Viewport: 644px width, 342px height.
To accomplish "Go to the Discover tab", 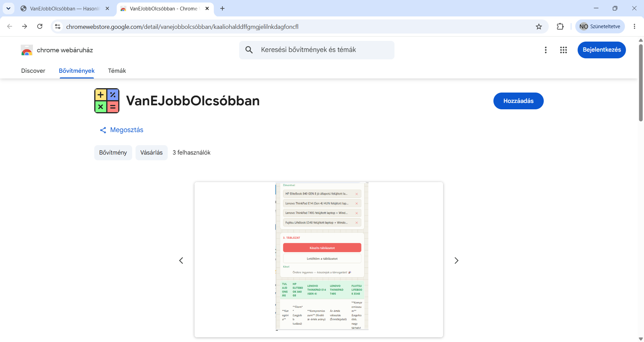I will point(33,71).
